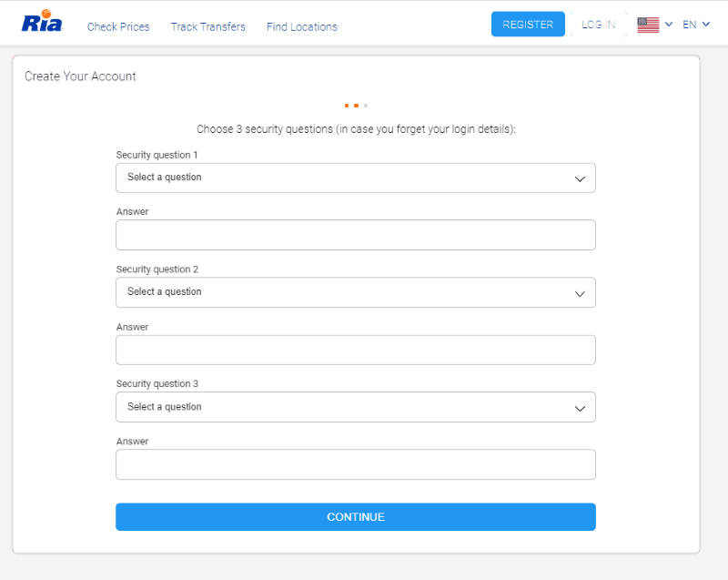Image resolution: width=728 pixels, height=580 pixels.
Task: Click the Register button
Action: 528,25
